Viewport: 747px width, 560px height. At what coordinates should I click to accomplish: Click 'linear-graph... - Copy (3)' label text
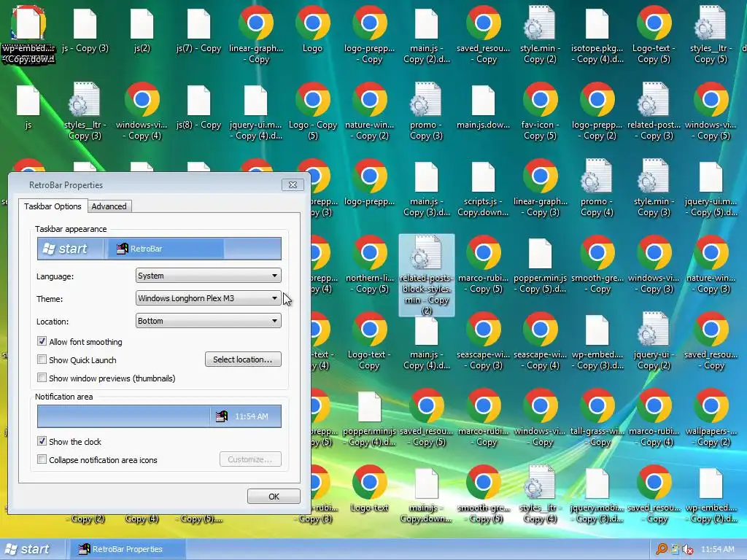pos(541,206)
